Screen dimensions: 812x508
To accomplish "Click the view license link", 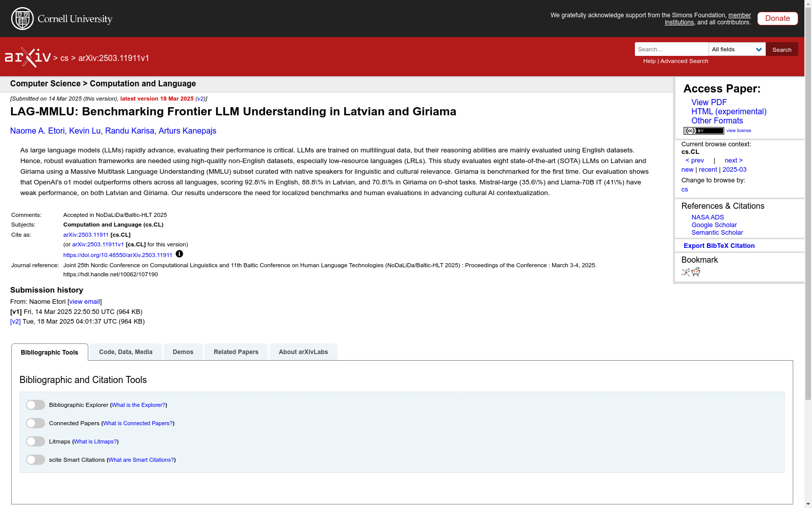I will 739,131.
